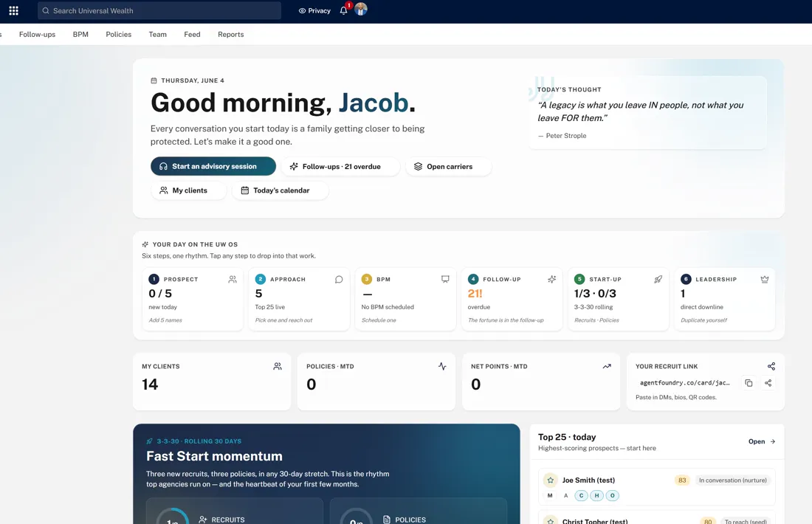Open step 2 Approach number badge
The width and height of the screenshot is (812, 524).
261,279
